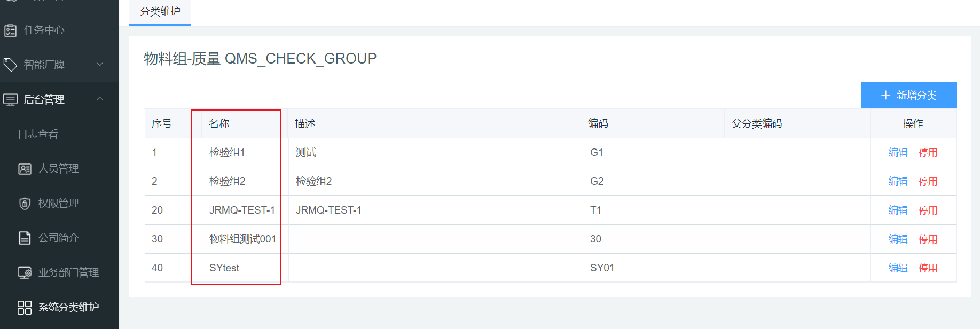Click the 后台管理 monitor icon
The image size is (980, 329).
click(x=11, y=100)
